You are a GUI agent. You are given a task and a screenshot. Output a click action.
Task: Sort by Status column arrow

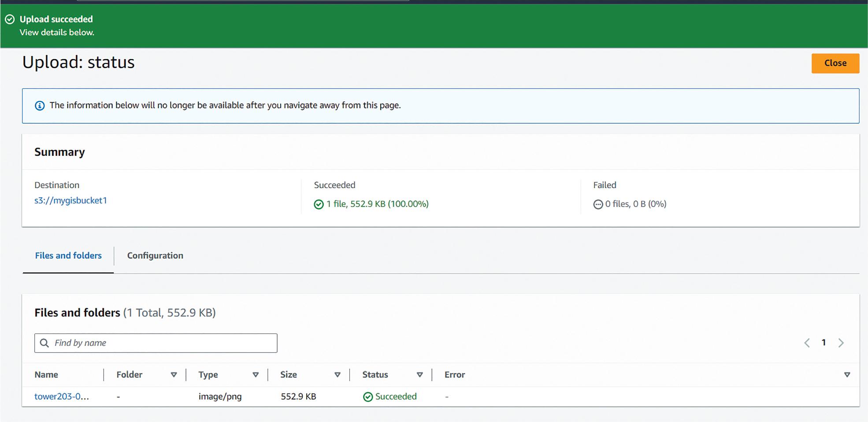[x=420, y=375]
